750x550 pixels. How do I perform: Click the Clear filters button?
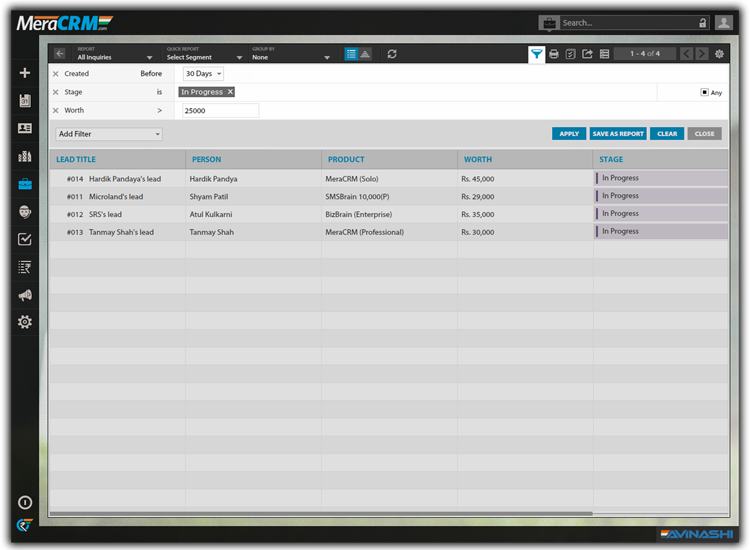click(x=667, y=134)
